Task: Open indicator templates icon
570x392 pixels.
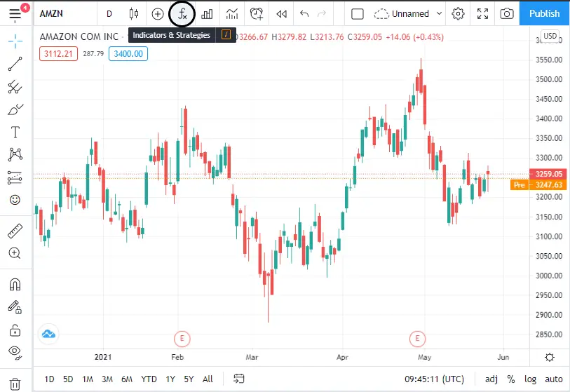Action: [232, 14]
